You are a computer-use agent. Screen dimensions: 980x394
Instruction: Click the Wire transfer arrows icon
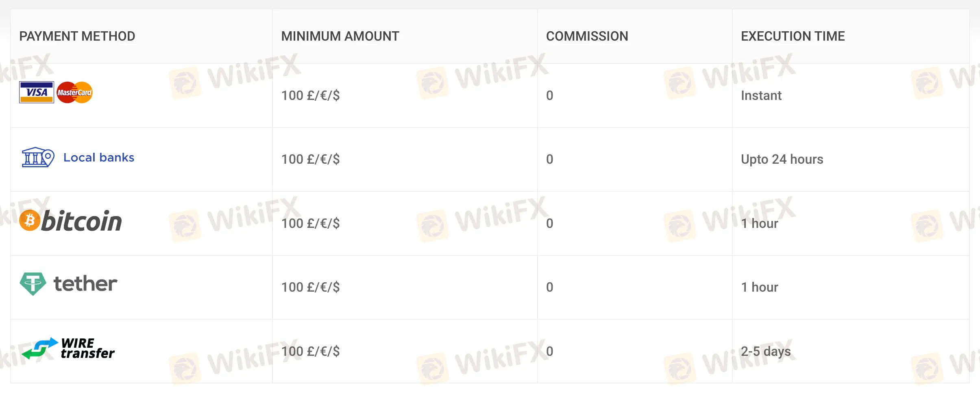39,348
